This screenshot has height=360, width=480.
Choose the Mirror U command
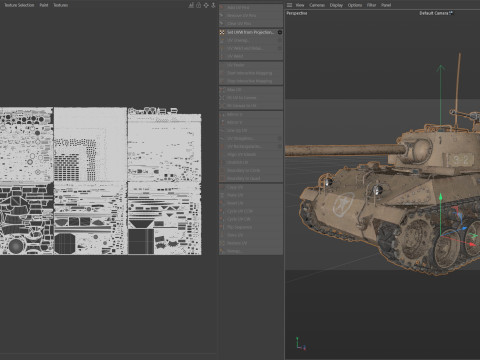[x=251, y=114]
